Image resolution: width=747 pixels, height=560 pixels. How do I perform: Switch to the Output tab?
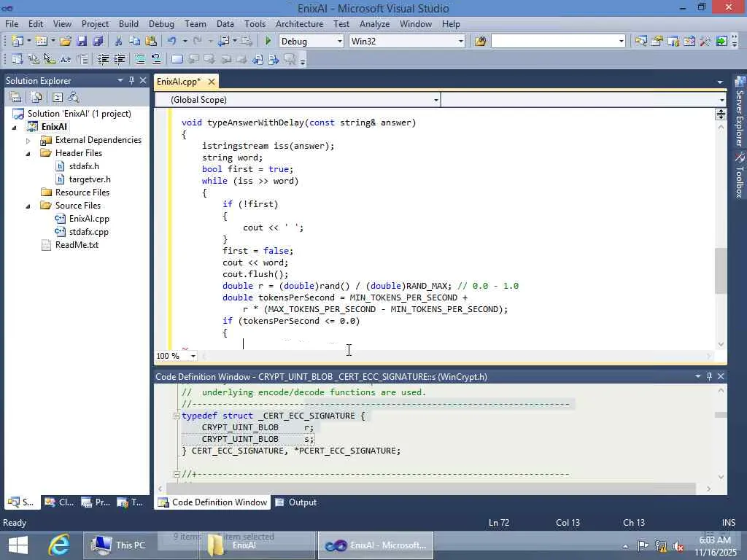tap(296, 502)
